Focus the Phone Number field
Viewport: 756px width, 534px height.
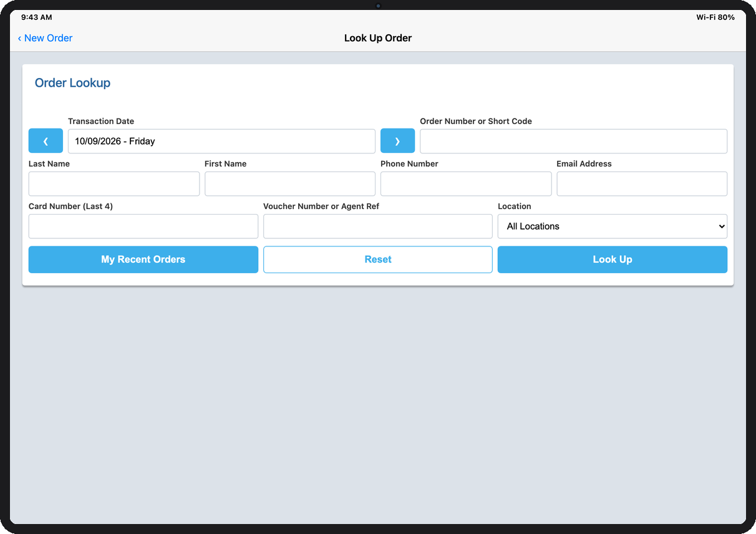click(x=466, y=184)
